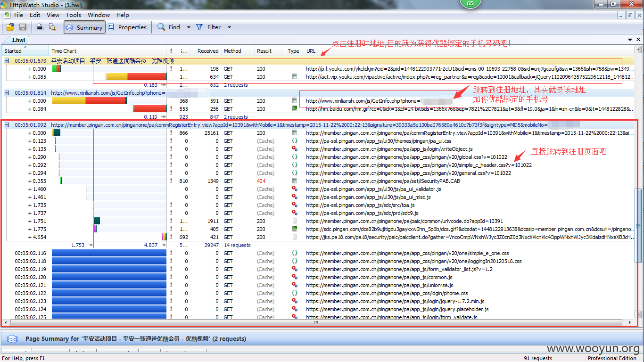
Task: Click CSS type icon of pa_ui.css row
Action: [x=295, y=141]
